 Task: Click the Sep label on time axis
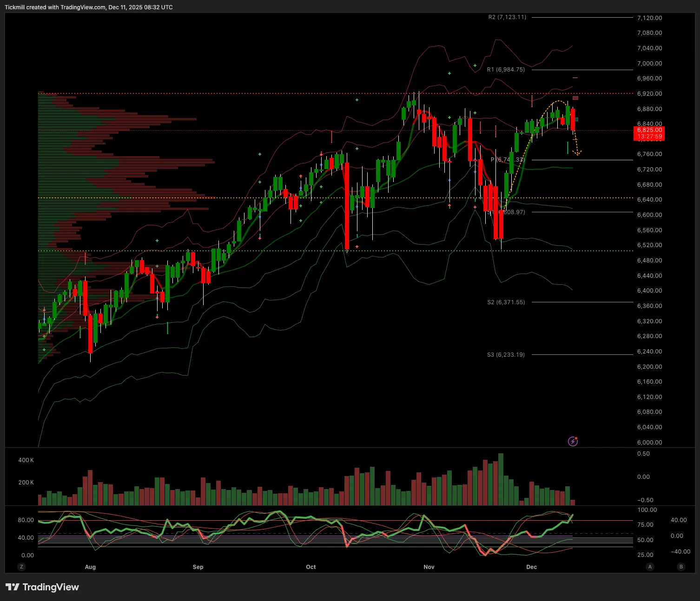pos(198,567)
